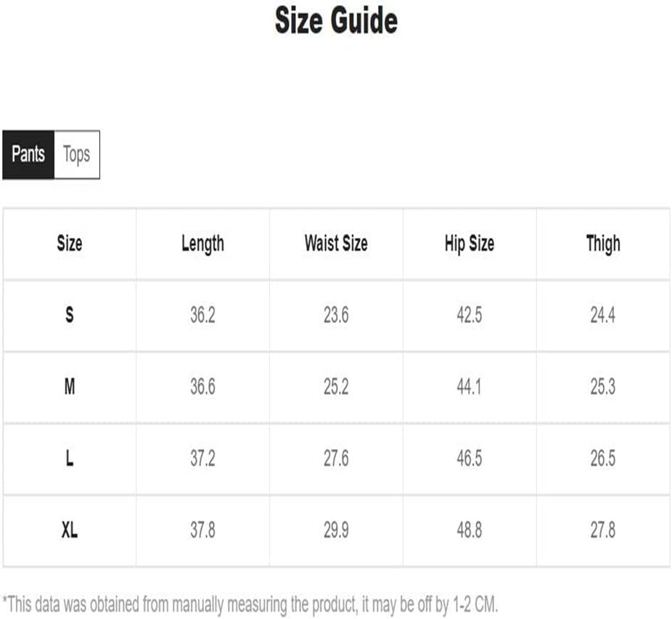
Task: Click the Hip Size column header
Action: click(x=470, y=245)
